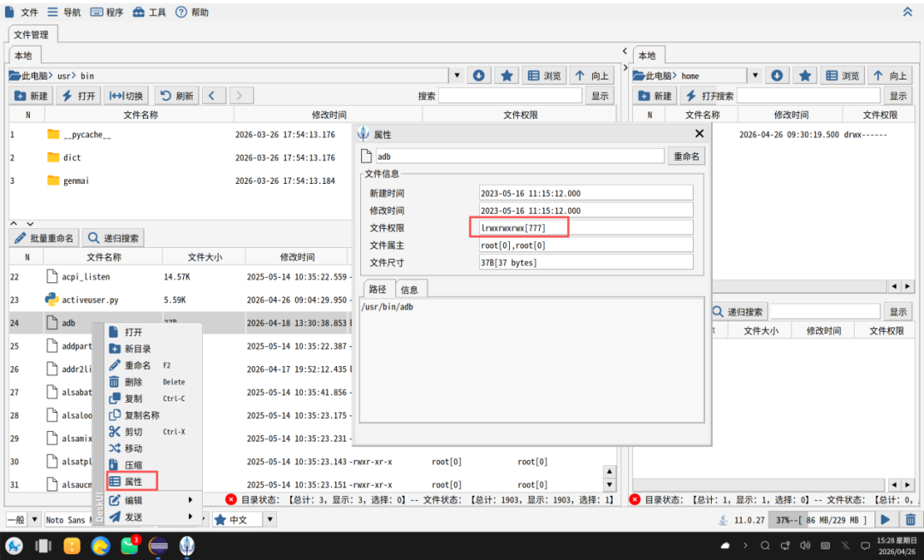Viewport: 924px width, 560px height.
Task: Click 递归搜索 button in right panel
Action: [x=737, y=311]
